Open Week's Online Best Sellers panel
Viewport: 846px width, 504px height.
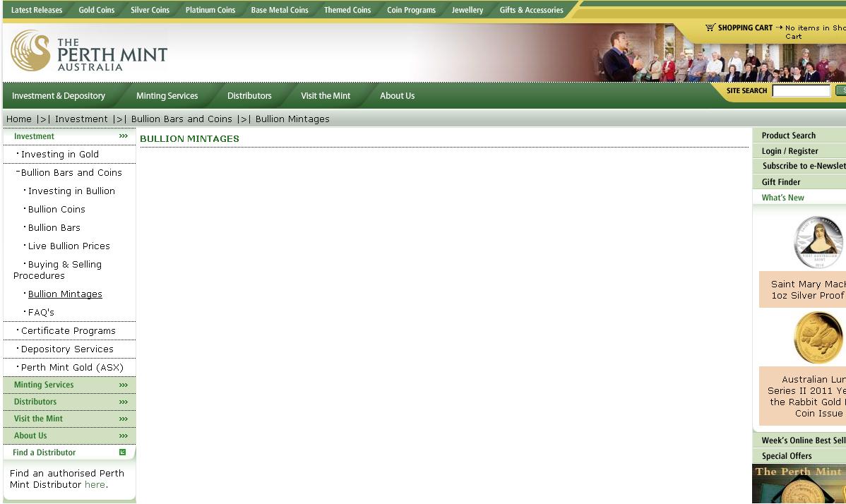point(804,440)
